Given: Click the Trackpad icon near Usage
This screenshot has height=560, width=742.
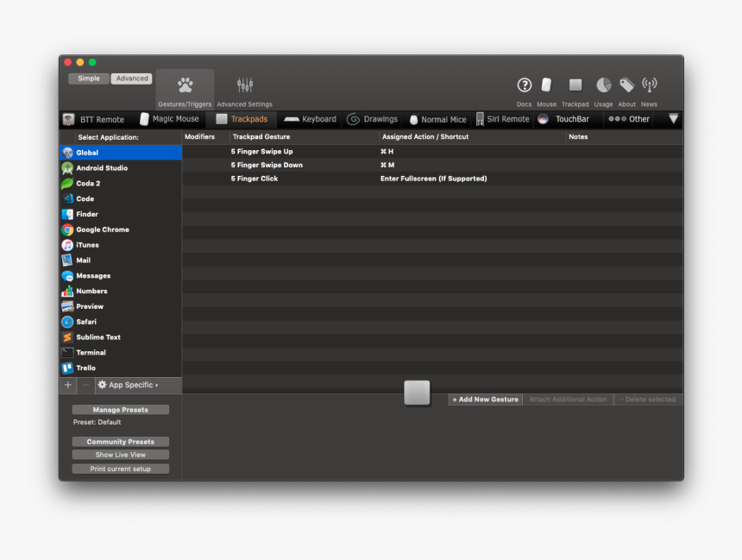Looking at the screenshot, I should [x=575, y=85].
